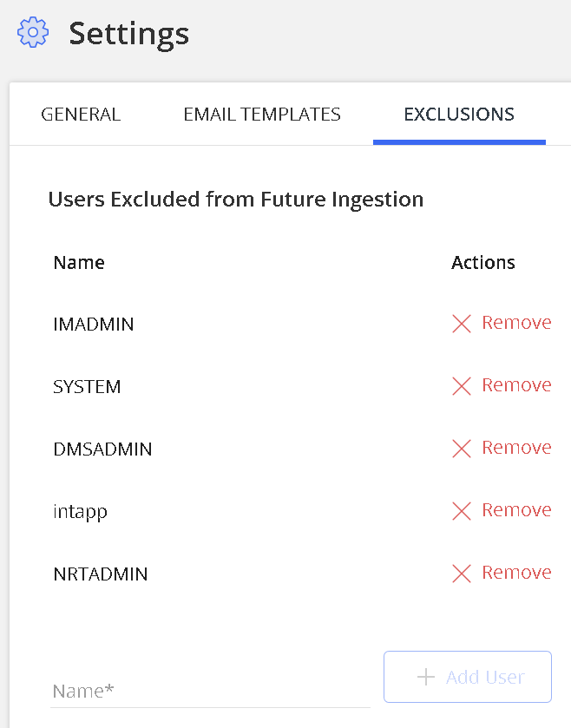Click the Name column header

(x=79, y=262)
